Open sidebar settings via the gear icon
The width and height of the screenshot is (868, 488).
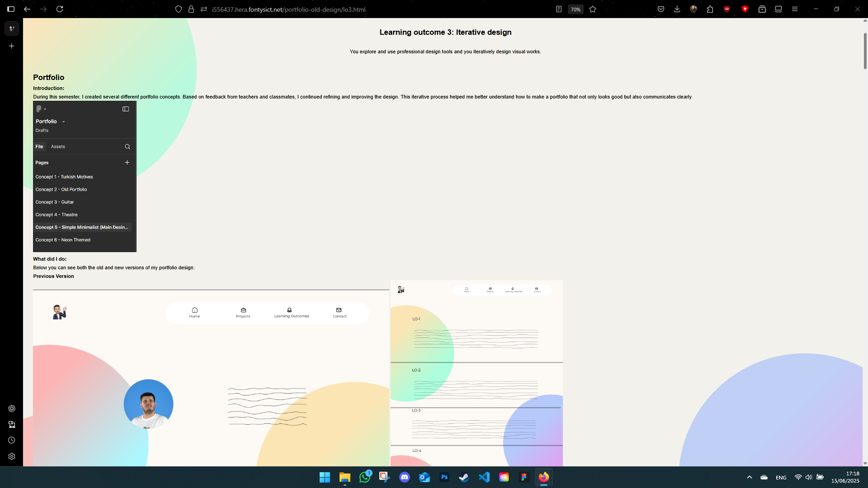point(12,456)
